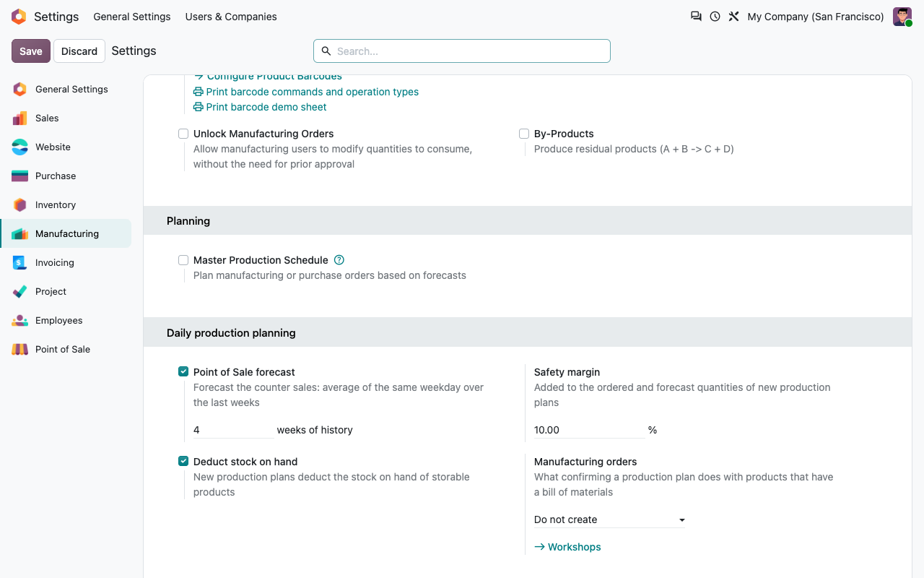Image resolution: width=924 pixels, height=578 pixels.
Task: Open the conversations chat icon
Action: click(x=696, y=17)
